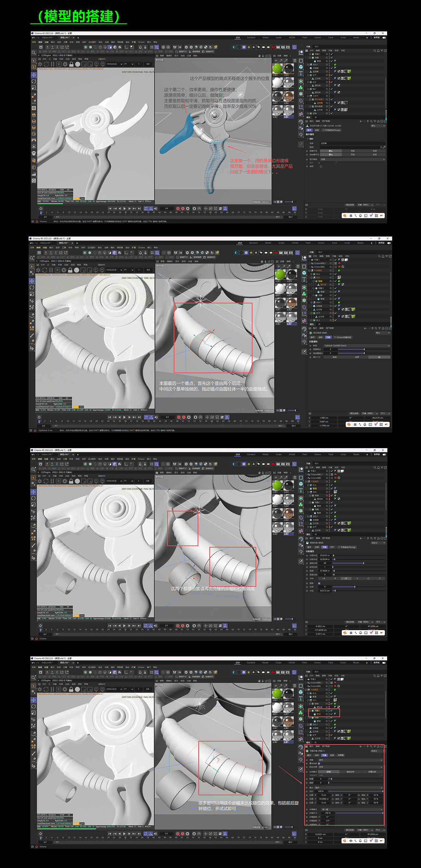Toggle the 重设坐标 checkbox

point(319,764)
